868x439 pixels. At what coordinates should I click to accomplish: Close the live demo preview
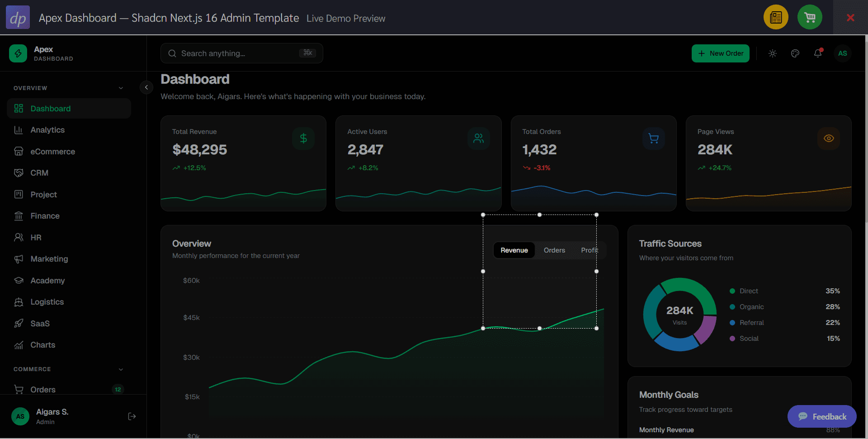[850, 18]
